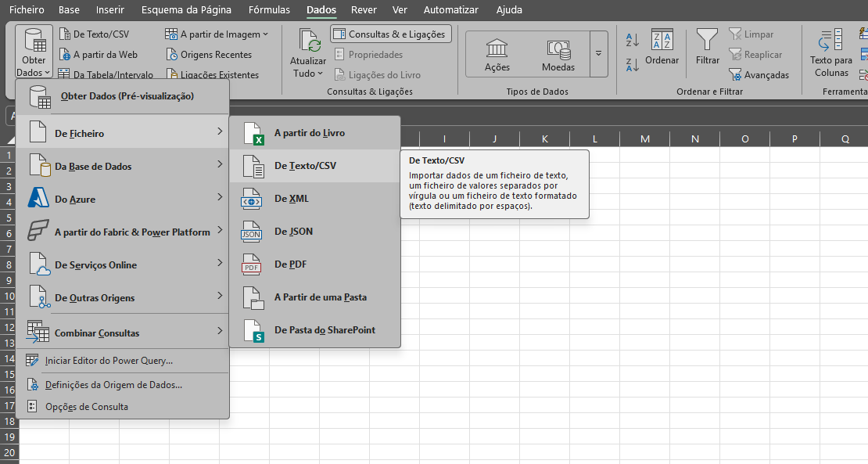Toggle the Filtrar funnel button
868x464 pixels.
(707, 47)
